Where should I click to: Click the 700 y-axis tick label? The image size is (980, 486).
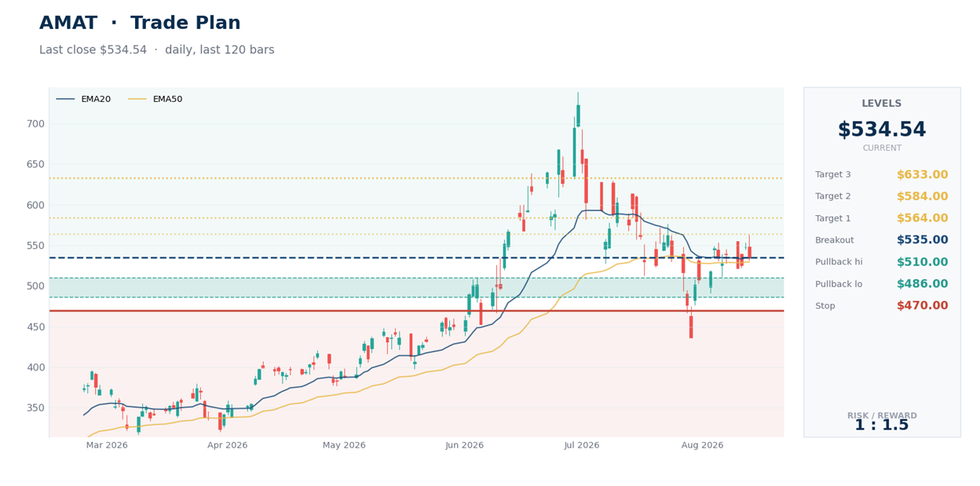pos(36,124)
